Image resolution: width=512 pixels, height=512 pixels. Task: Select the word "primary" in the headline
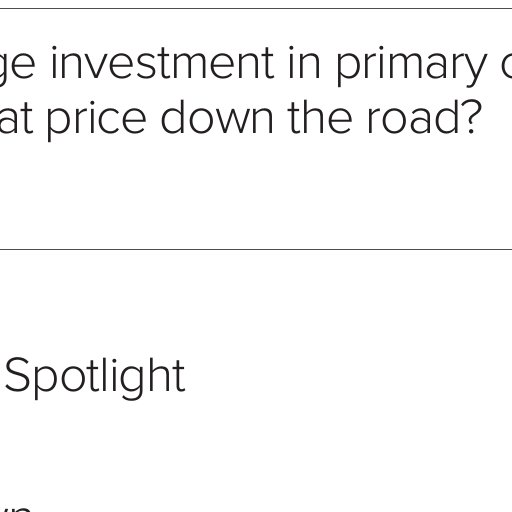click(x=411, y=67)
